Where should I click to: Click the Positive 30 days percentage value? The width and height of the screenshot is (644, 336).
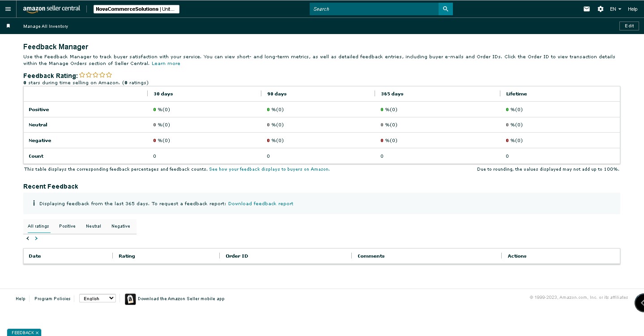click(x=162, y=110)
